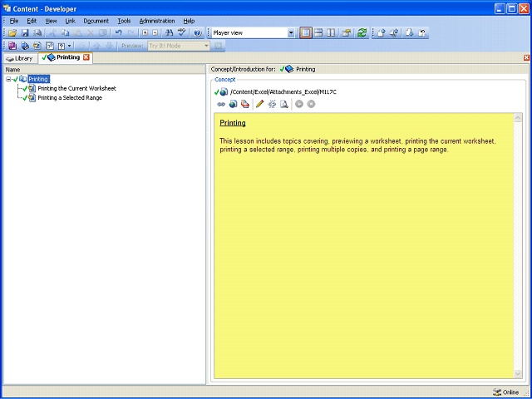Viewport: 532px width, 399px height.
Task: Click the Copy toolbar icon
Action: pos(65,33)
